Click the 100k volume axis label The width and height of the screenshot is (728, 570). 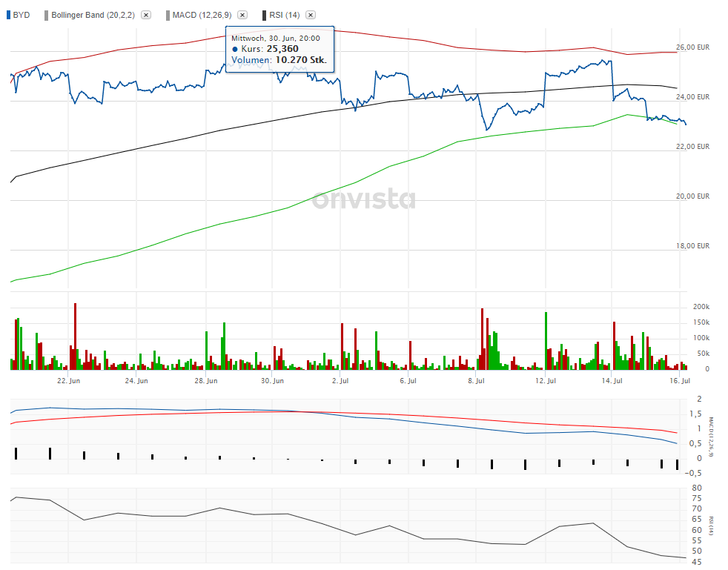[701, 338]
